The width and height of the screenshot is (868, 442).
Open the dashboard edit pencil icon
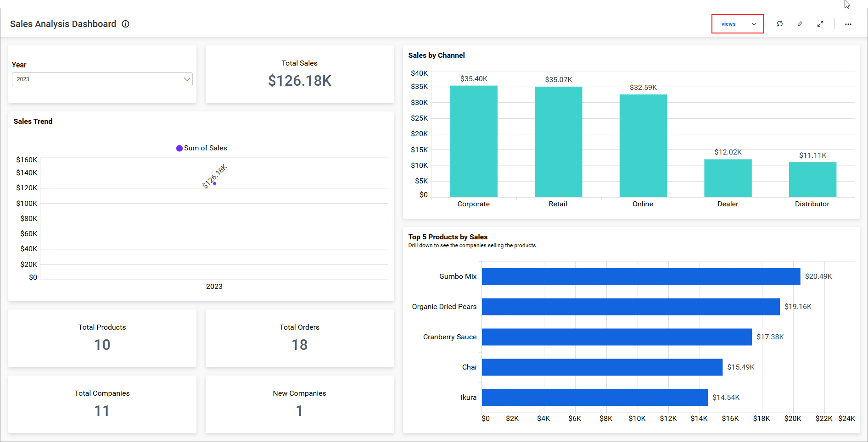800,23
